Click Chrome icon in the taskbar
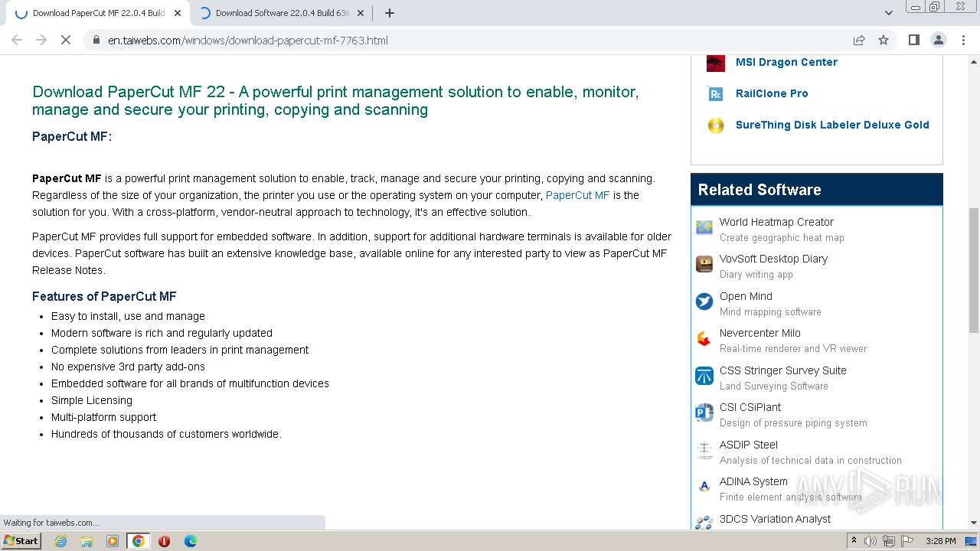This screenshot has width=980, height=551. (x=138, y=541)
